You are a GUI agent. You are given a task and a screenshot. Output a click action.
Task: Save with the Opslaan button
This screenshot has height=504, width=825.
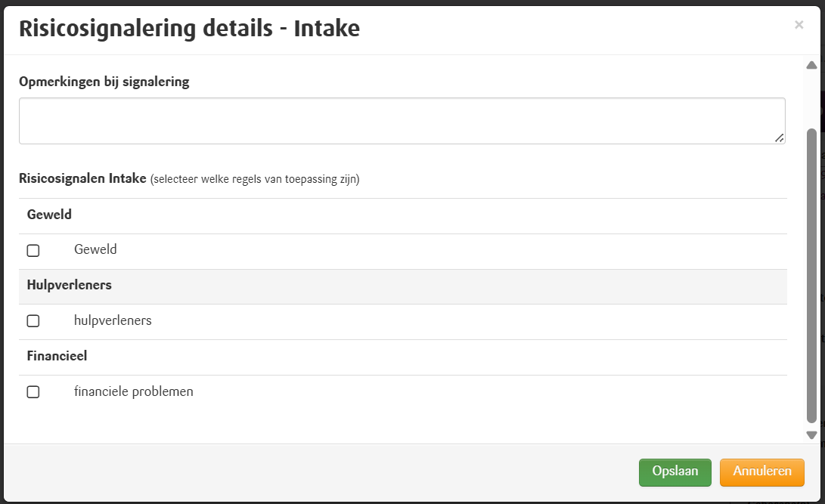click(675, 472)
